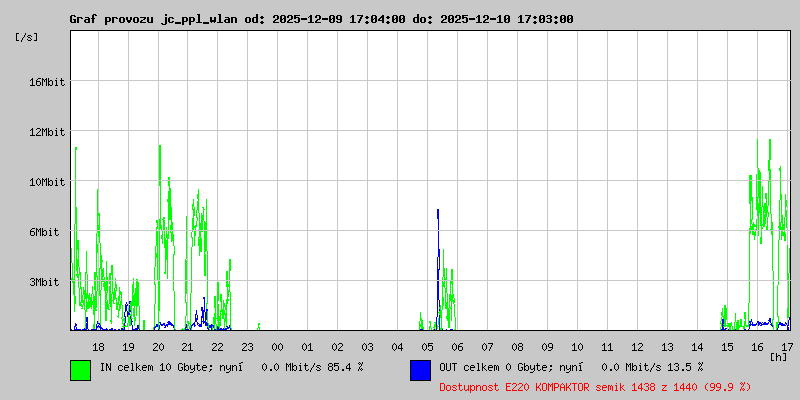
Task: Click the '16' hour axis label
Action: 757,347
